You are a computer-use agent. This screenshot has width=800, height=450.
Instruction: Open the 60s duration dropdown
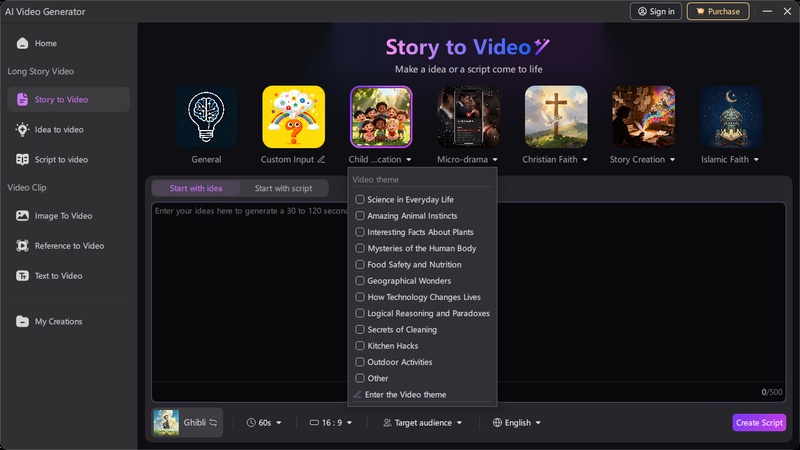click(264, 422)
